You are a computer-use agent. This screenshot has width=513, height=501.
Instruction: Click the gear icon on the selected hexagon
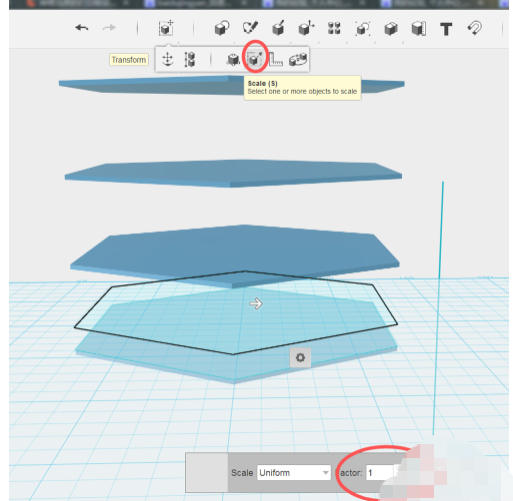point(300,358)
